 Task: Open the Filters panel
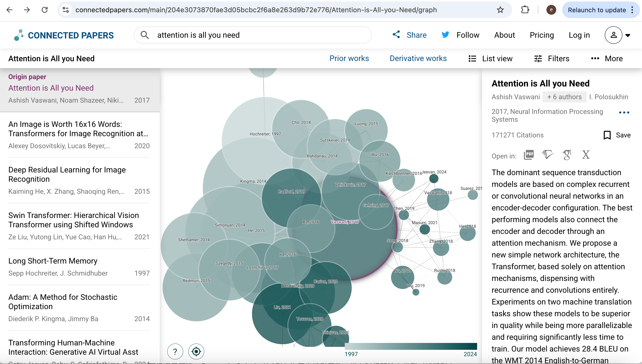(x=552, y=59)
